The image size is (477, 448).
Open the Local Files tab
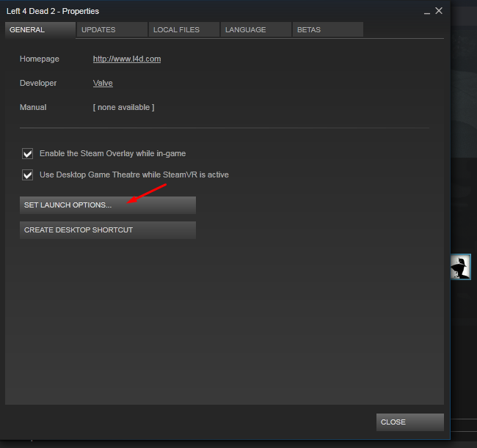click(x=183, y=30)
